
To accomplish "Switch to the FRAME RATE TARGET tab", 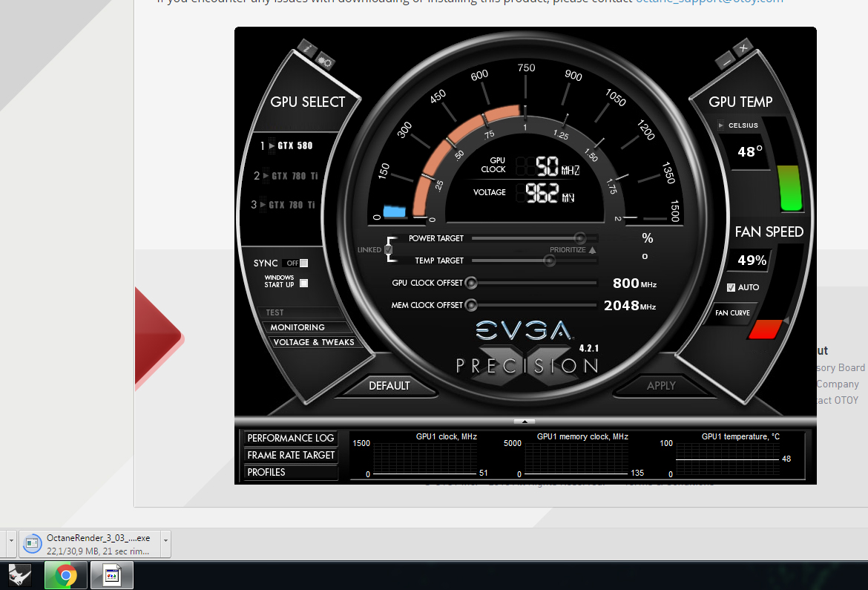I will click(x=291, y=456).
